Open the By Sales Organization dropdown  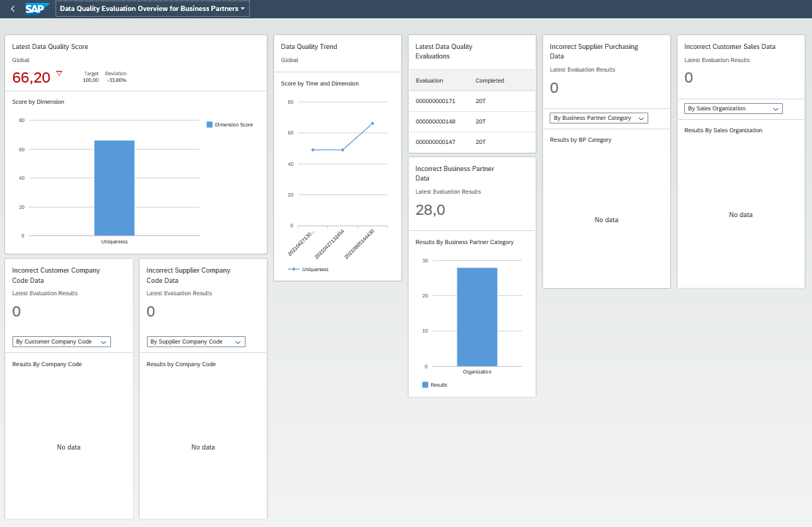coord(732,108)
